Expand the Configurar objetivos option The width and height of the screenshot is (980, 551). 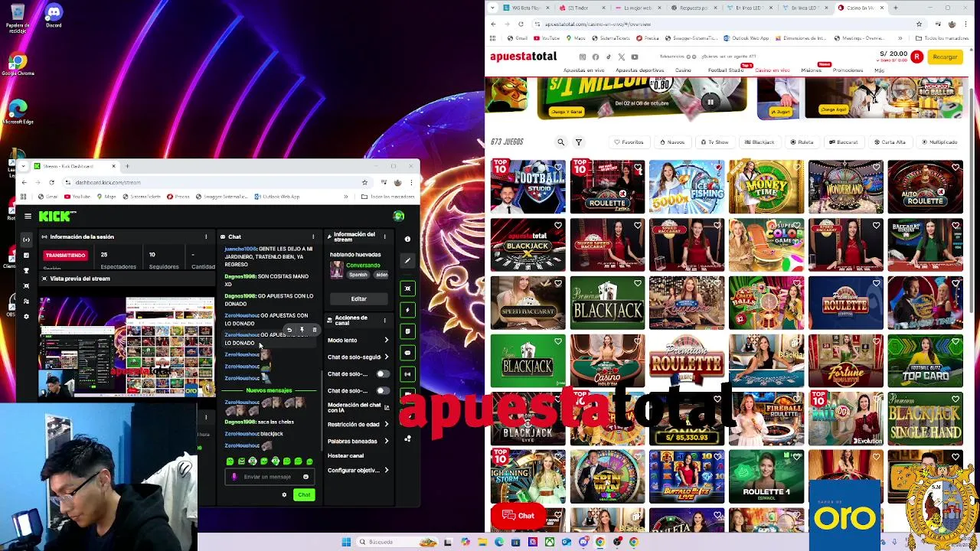(386, 470)
